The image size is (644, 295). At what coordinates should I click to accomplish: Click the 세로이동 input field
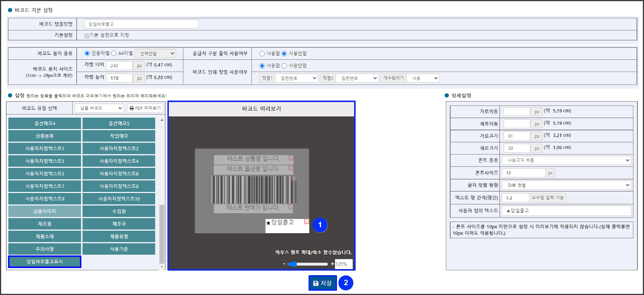tap(517, 124)
